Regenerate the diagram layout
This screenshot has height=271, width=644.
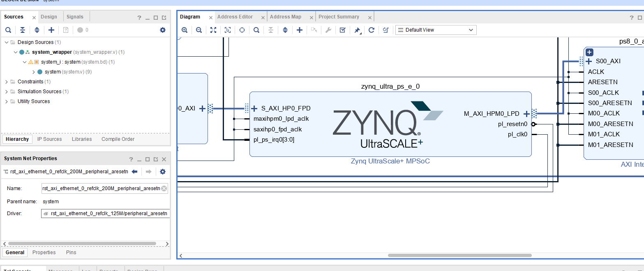372,30
